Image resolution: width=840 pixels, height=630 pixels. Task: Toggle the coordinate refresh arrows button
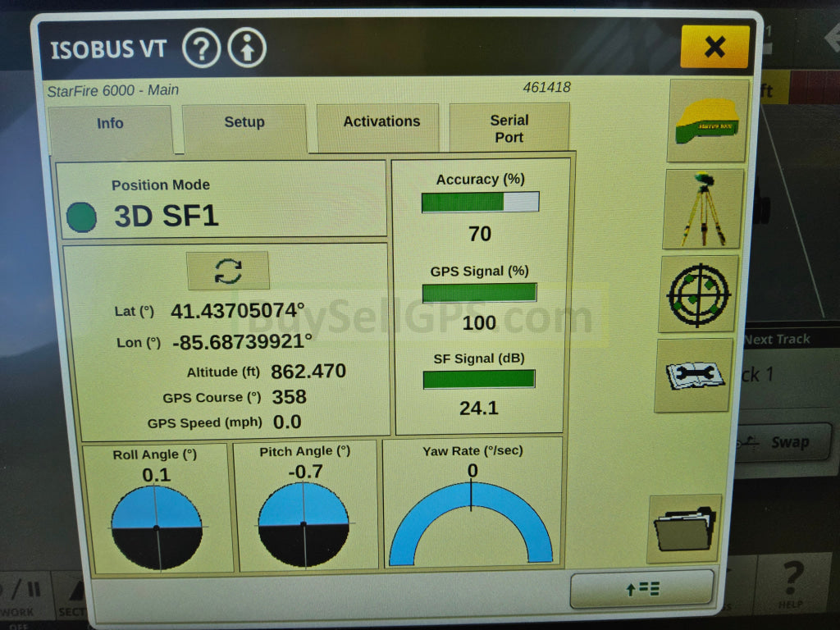pos(228,271)
